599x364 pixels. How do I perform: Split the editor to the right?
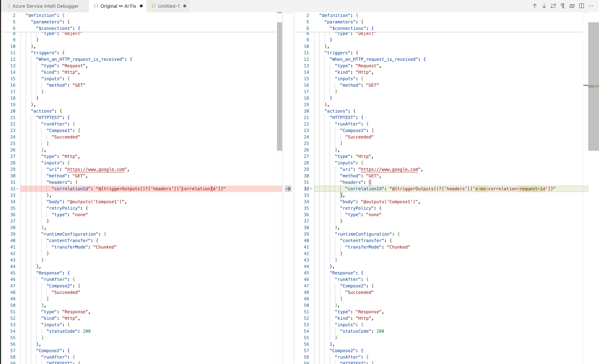(x=582, y=6)
